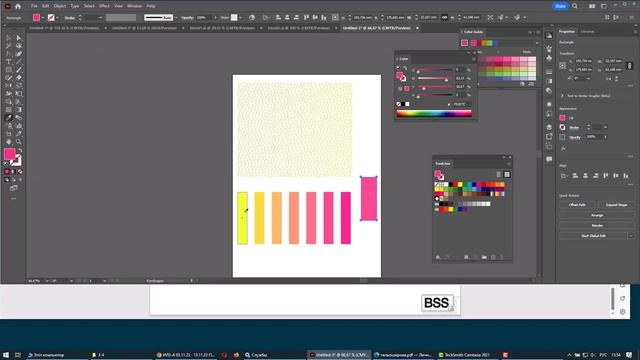Open the Window menu
The image size is (640, 360).
pyautogui.click(x=134, y=6)
